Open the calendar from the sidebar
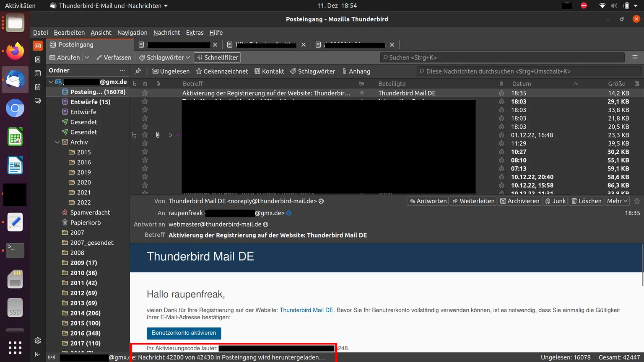The image size is (644, 362). [x=38, y=73]
